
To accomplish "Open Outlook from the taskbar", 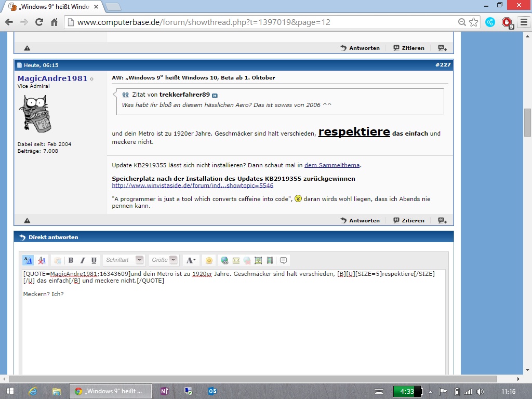I will (212, 391).
